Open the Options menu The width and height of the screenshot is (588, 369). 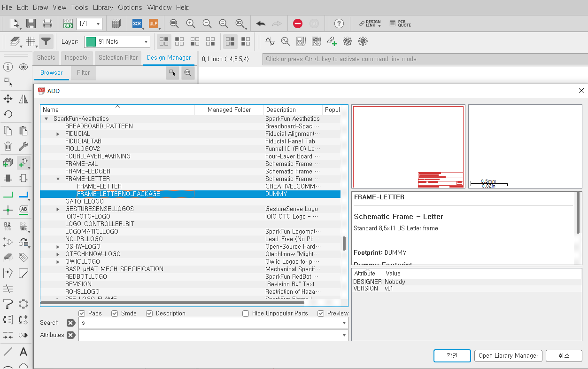(x=130, y=7)
